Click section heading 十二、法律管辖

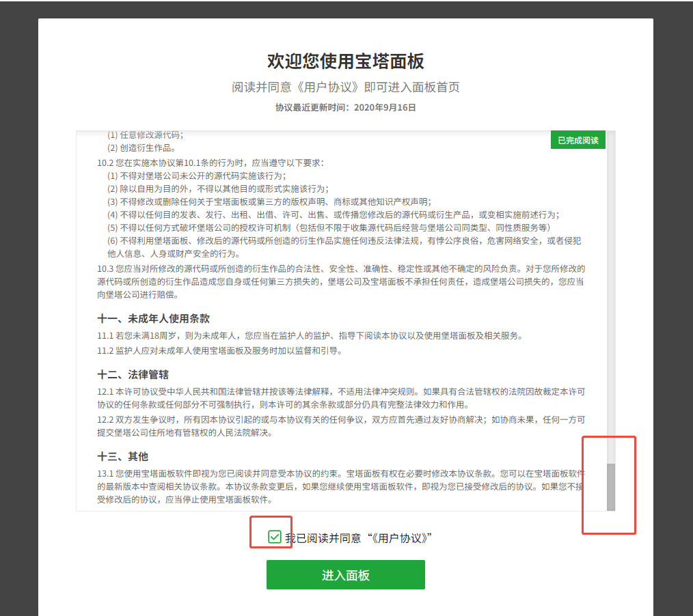coord(133,374)
